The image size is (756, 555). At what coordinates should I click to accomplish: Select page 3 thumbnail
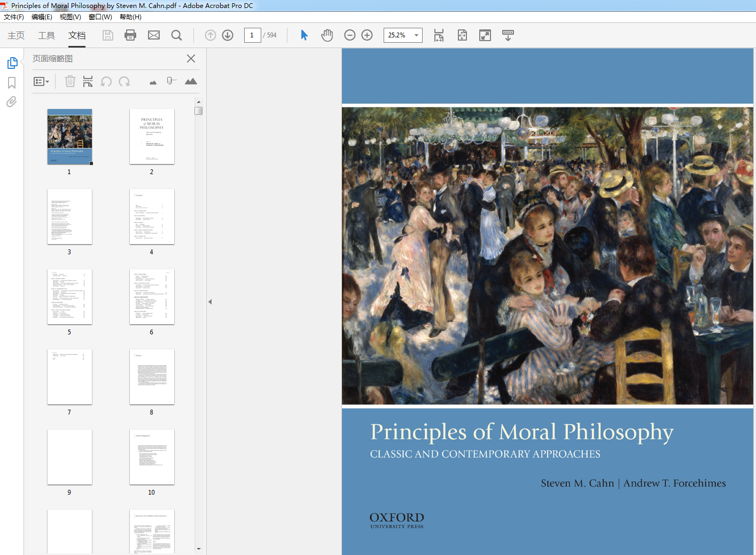(x=69, y=217)
